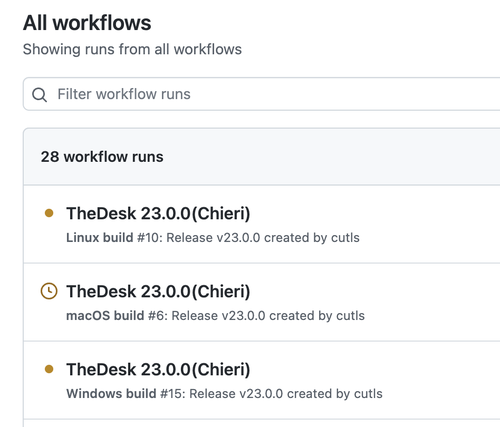Click Release v23.0.0 text in macOS build row
The width and height of the screenshot is (500, 427).
click(x=218, y=316)
